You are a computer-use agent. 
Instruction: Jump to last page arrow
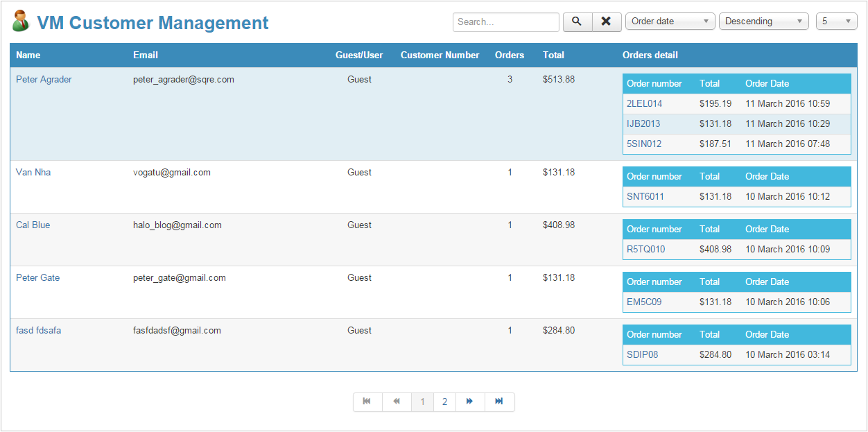tap(499, 401)
